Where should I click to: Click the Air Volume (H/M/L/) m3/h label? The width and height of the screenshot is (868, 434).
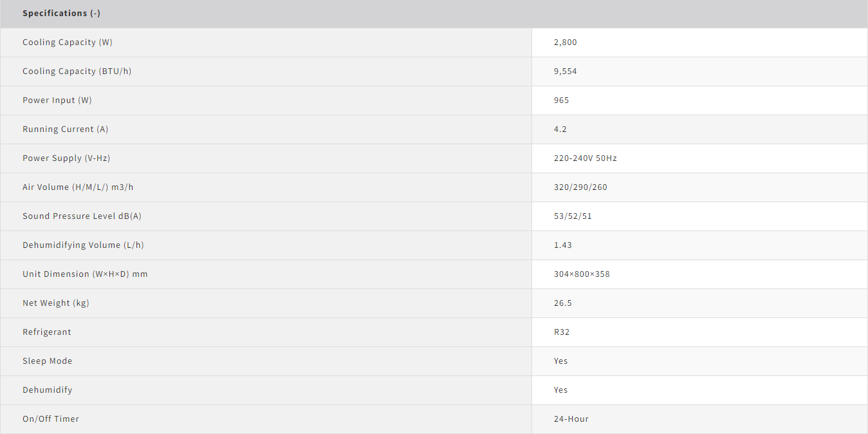(x=78, y=187)
